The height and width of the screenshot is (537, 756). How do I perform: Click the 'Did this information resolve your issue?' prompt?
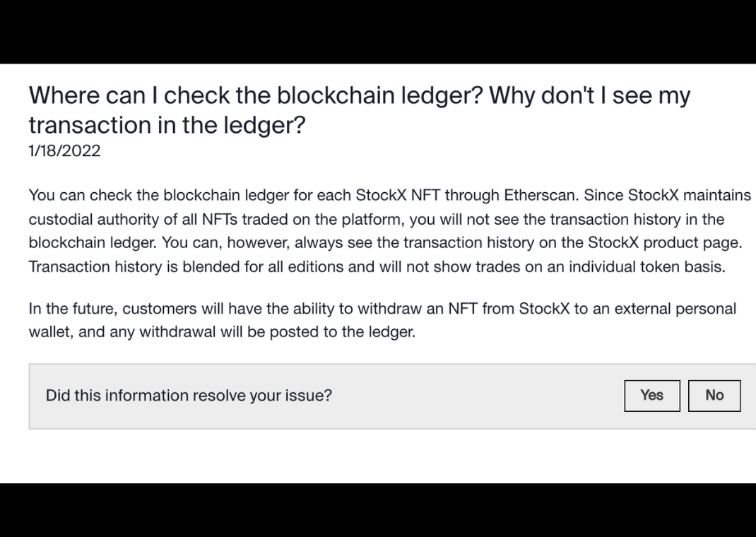(x=189, y=396)
